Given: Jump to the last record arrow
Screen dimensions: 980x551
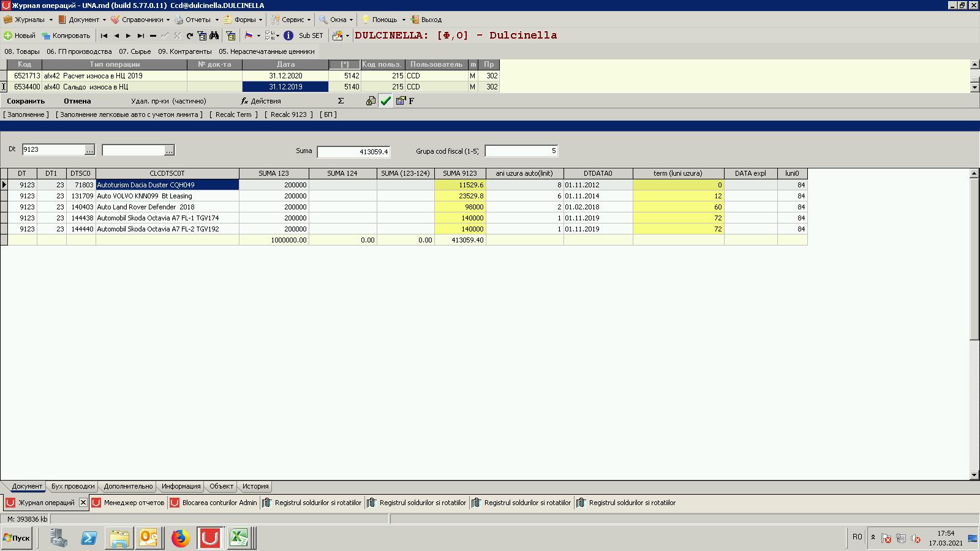Looking at the screenshot, I should pos(141,36).
